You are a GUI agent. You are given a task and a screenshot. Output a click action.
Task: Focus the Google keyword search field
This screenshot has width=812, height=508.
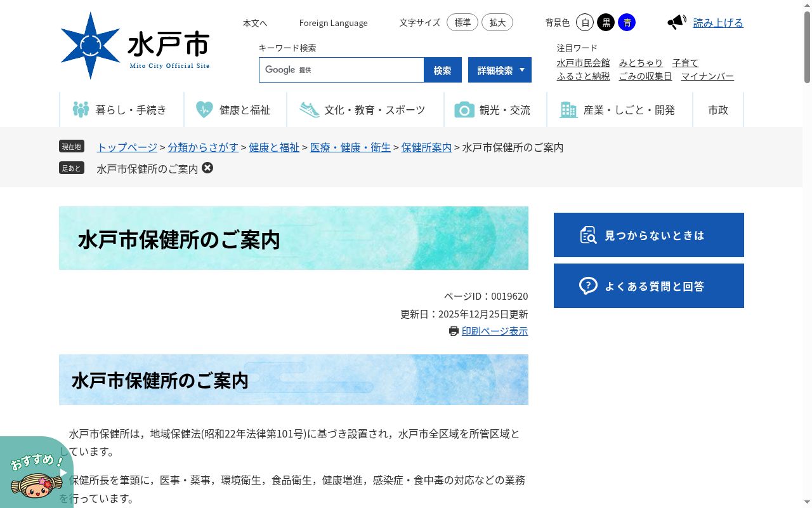tap(341, 70)
